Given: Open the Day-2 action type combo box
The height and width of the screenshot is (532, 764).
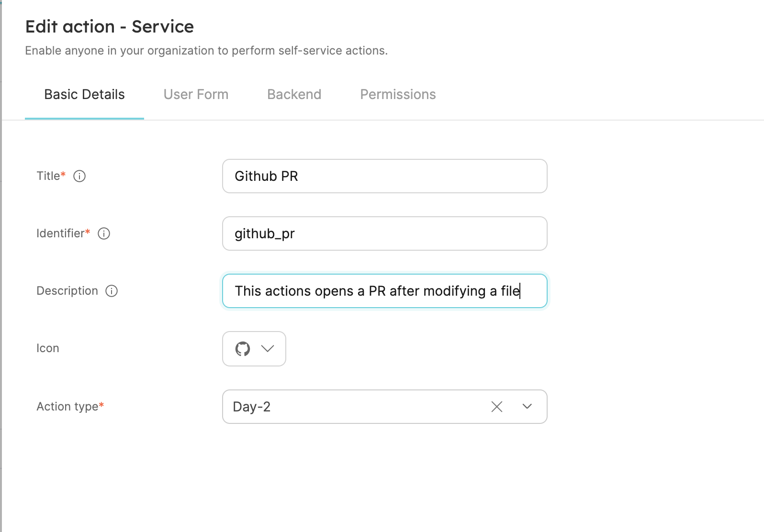Looking at the screenshot, I should (x=385, y=407).
